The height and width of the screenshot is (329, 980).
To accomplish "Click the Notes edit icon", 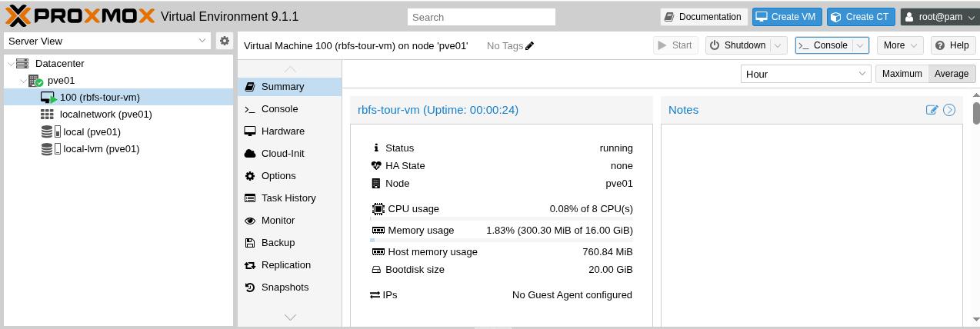I will [932, 110].
